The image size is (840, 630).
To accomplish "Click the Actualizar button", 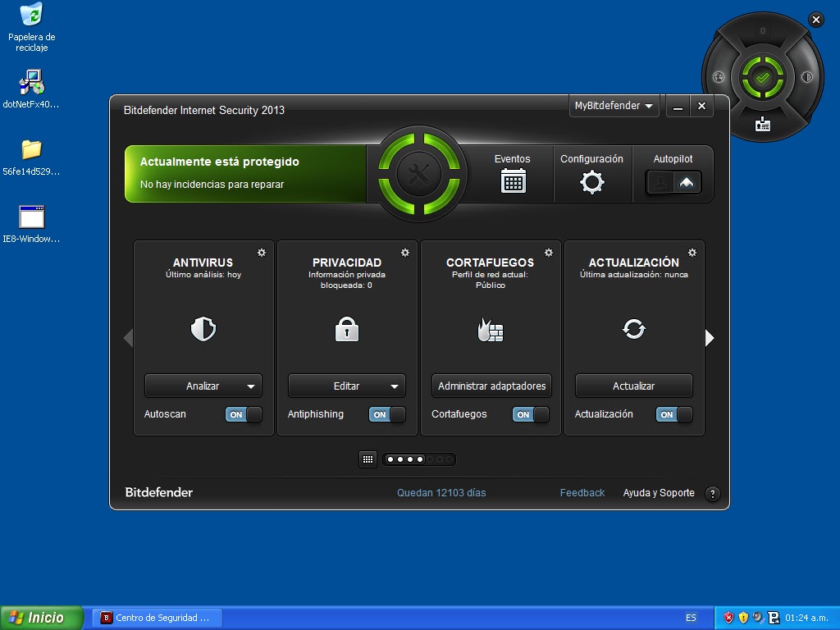I will 634,386.
